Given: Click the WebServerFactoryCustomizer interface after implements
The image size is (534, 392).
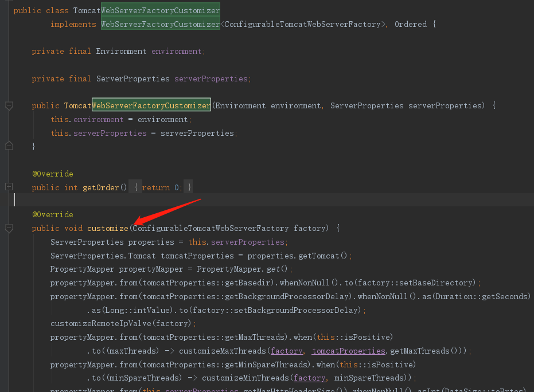Looking at the screenshot, I should click(x=161, y=24).
